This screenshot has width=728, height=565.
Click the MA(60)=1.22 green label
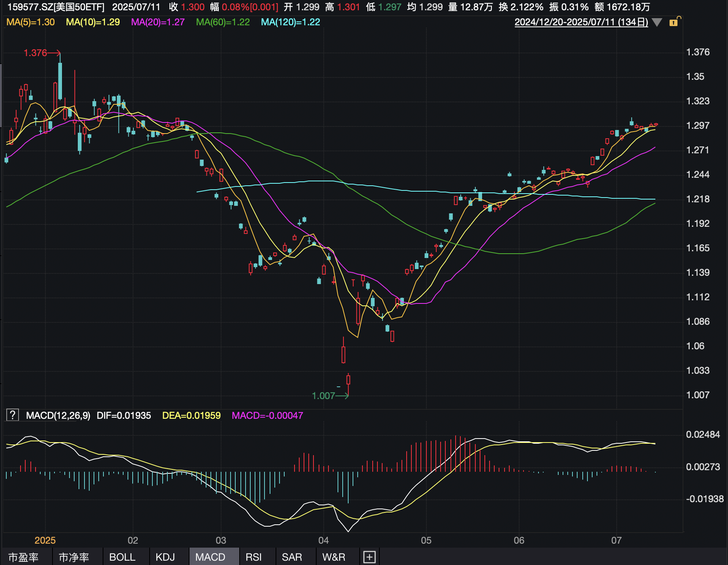point(223,22)
